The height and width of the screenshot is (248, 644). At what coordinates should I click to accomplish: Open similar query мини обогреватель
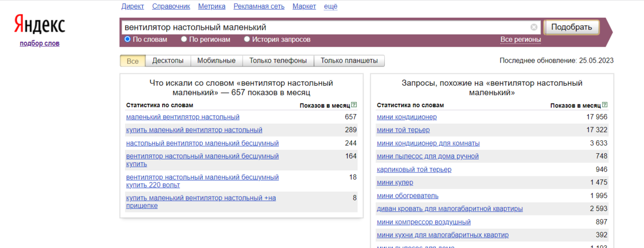tap(408, 196)
